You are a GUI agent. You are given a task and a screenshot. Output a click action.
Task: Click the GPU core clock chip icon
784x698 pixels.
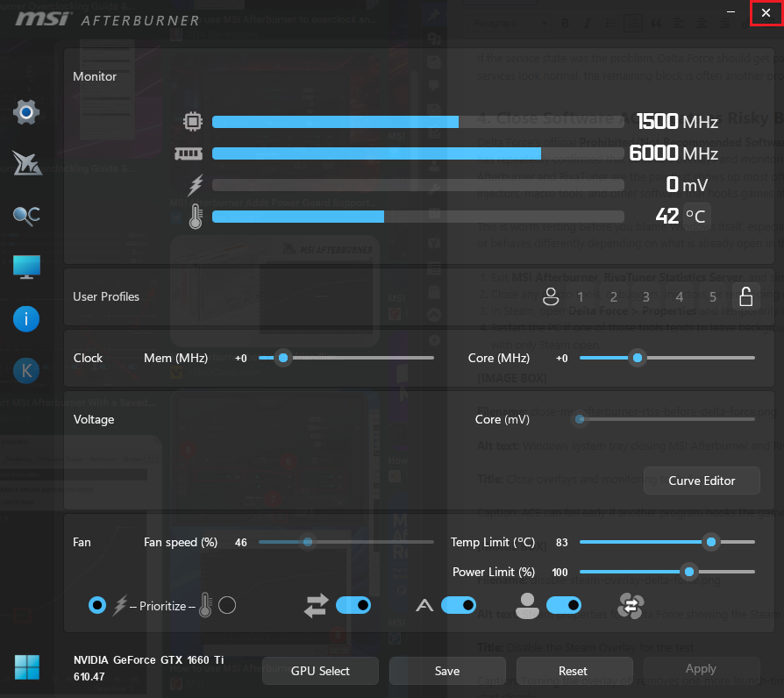(x=193, y=122)
